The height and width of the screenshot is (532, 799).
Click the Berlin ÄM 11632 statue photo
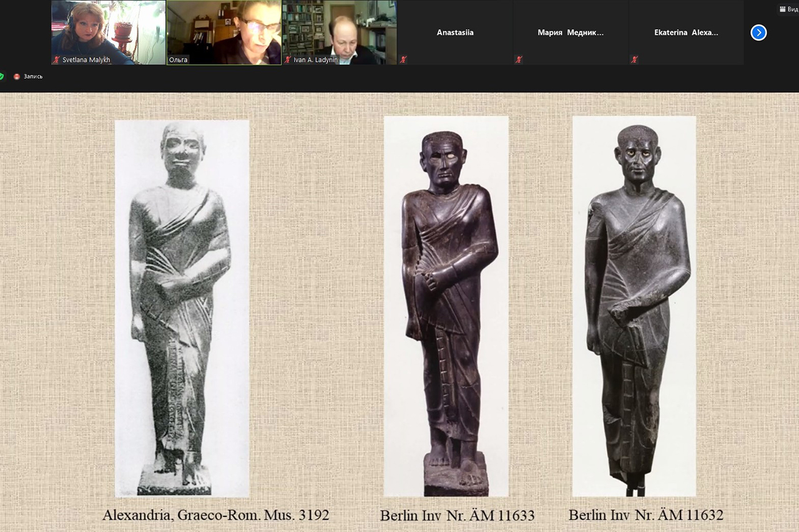tap(634, 306)
